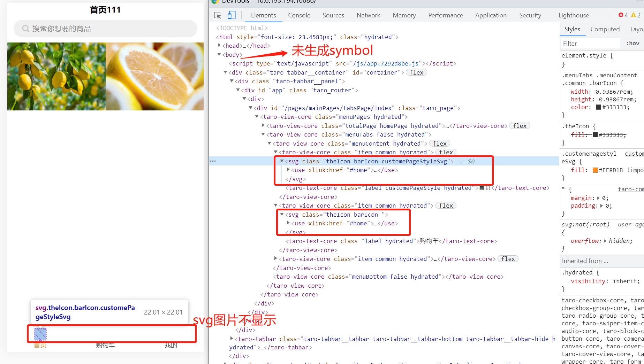Expand the use xlink:href home node

tap(288, 170)
